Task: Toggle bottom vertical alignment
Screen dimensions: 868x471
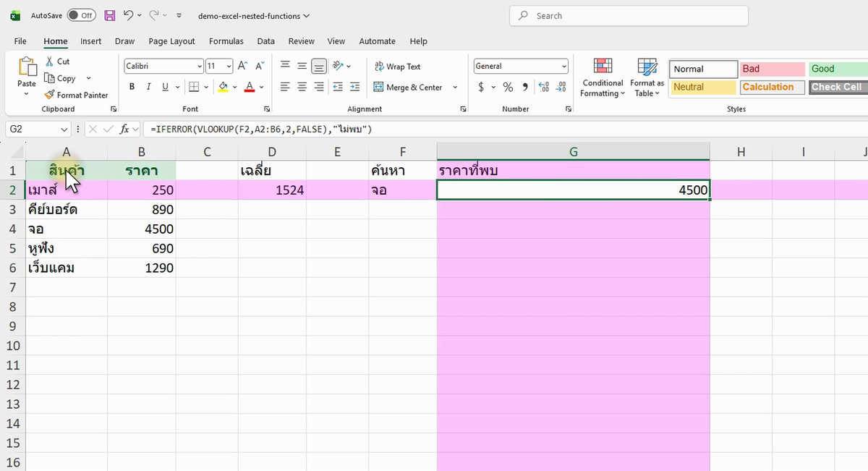Action: click(x=319, y=66)
